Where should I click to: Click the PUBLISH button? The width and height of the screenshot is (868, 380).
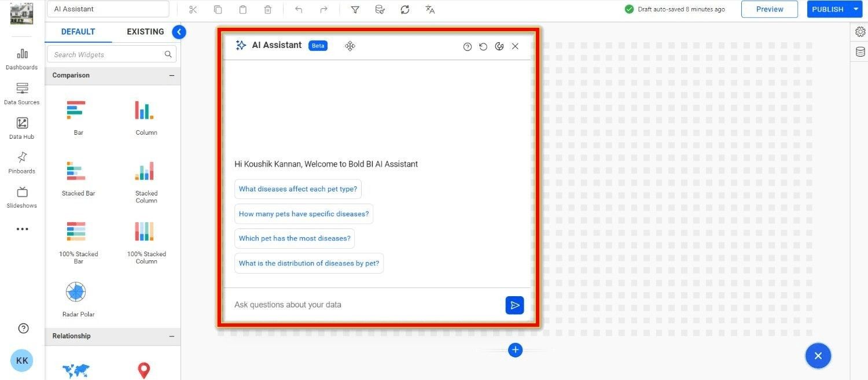coord(828,9)
